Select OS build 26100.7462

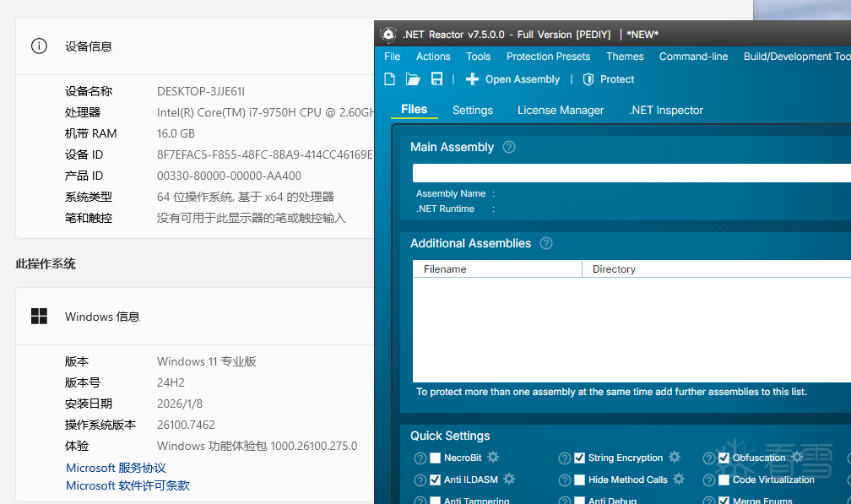(x=186, y=425)
